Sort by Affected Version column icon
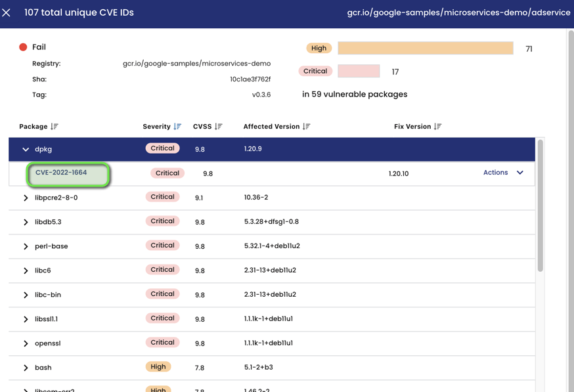 307,127
